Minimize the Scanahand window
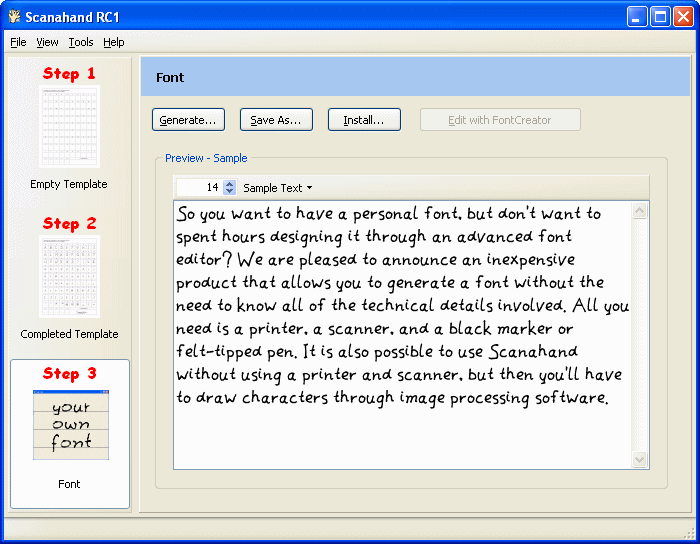The image size is (700, 544). 637,17
